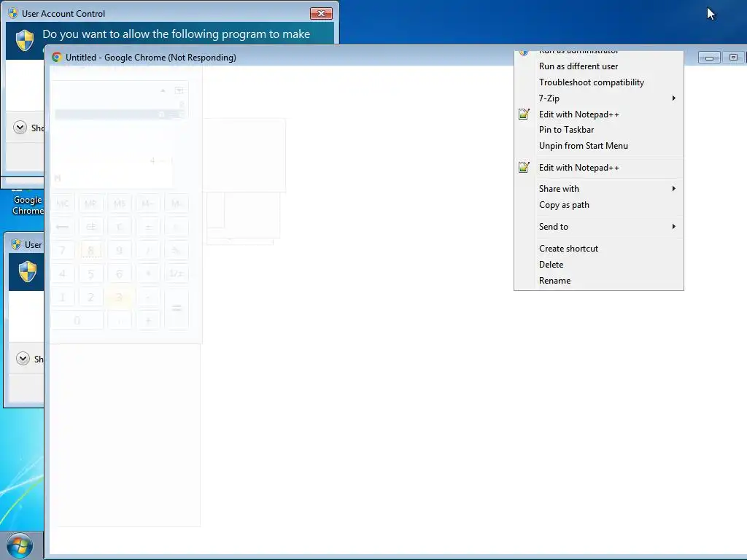Click the Chrome icon in the title bar
The width and height of the screenshot is (747, 560).
click(57, 57)
